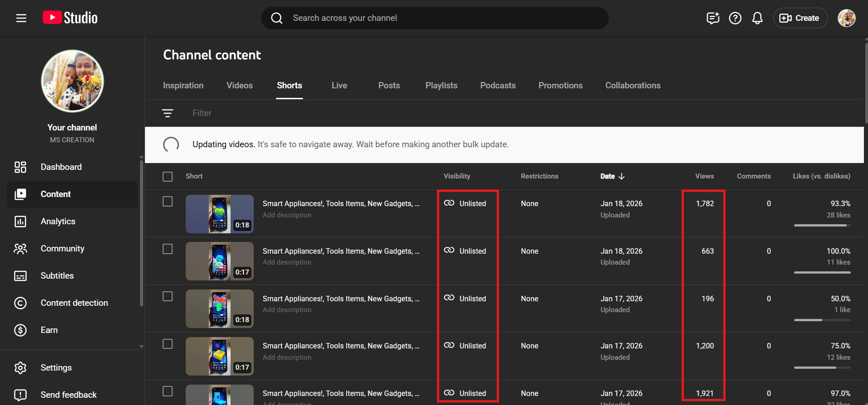Open Analytics from the sidebar
This screenshot has width=868, height=405.
58,222
